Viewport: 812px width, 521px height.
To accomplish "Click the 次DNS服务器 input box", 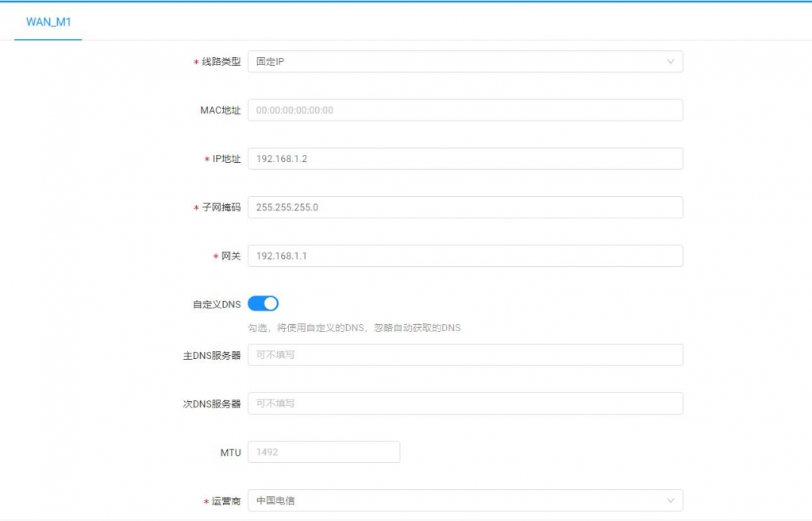I will click(464, 403).
